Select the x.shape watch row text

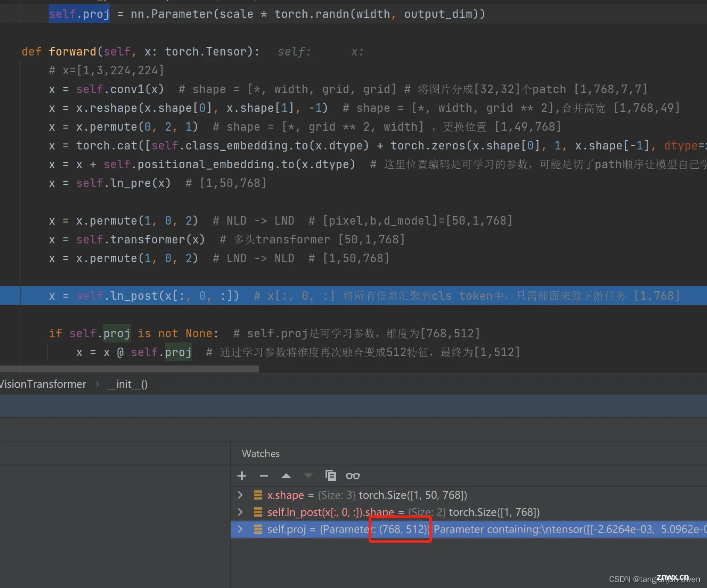367,495
